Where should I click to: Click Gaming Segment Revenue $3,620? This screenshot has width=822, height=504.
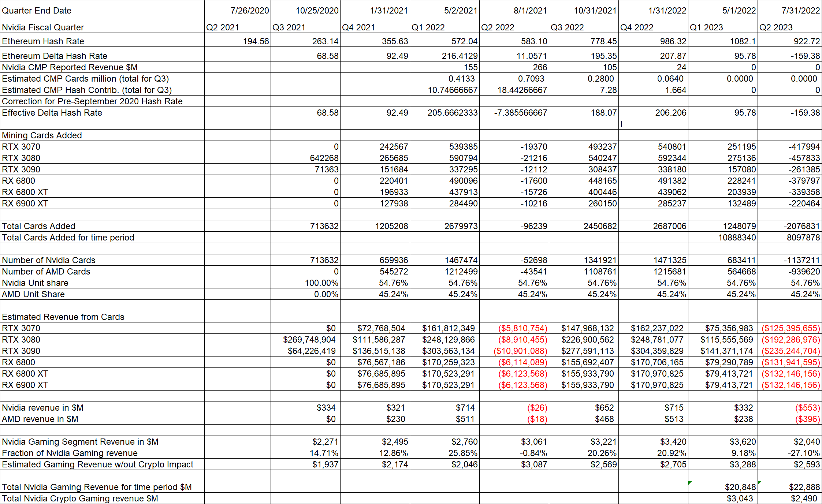click(723, 441)
